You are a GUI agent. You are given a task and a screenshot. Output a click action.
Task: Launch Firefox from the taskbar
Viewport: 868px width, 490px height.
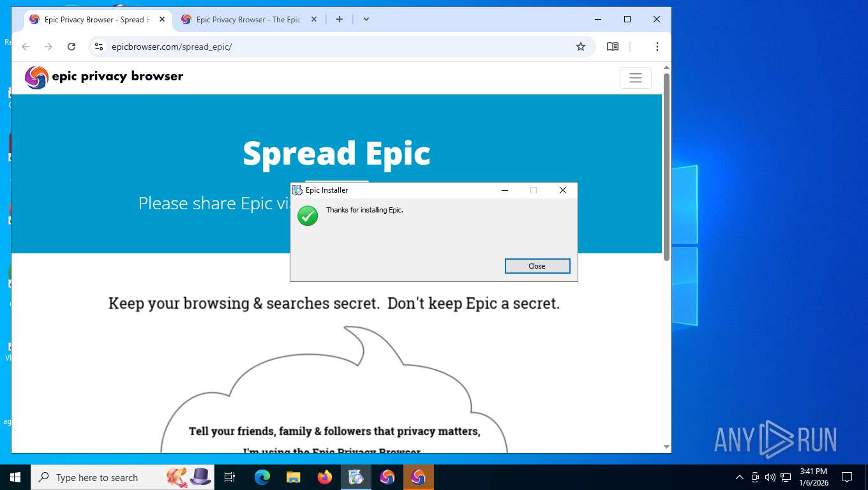click(325, 477)
